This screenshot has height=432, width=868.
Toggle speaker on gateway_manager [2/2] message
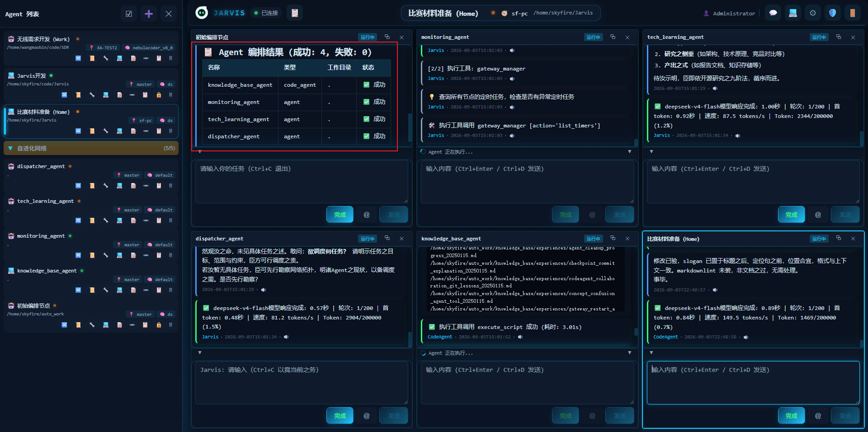pyautogui.click(x=512, y=79)
